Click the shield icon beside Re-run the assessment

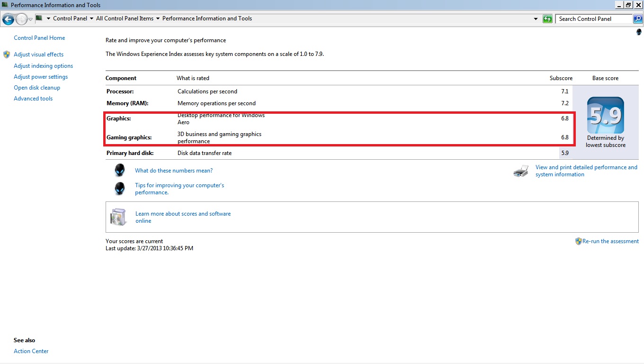578,241
